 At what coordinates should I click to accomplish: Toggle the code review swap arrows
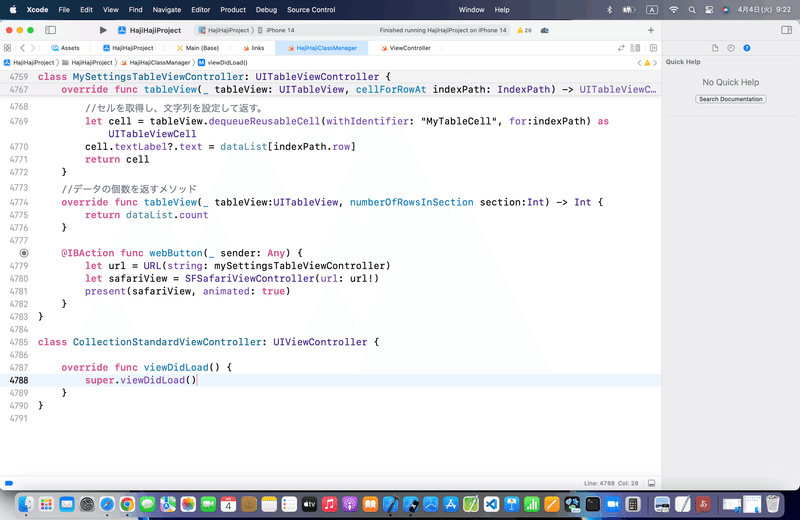[621, 48]
